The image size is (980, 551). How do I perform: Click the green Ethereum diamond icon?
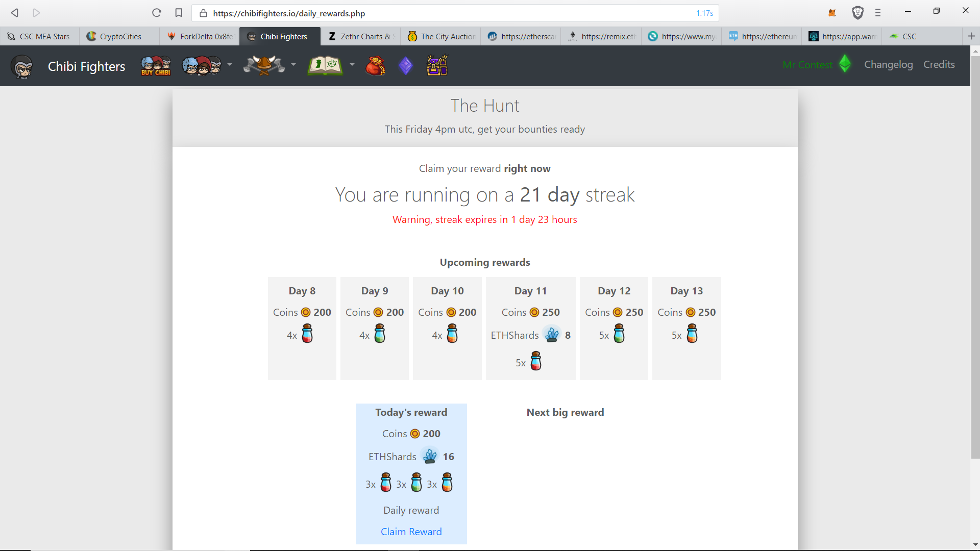[845, 64]
